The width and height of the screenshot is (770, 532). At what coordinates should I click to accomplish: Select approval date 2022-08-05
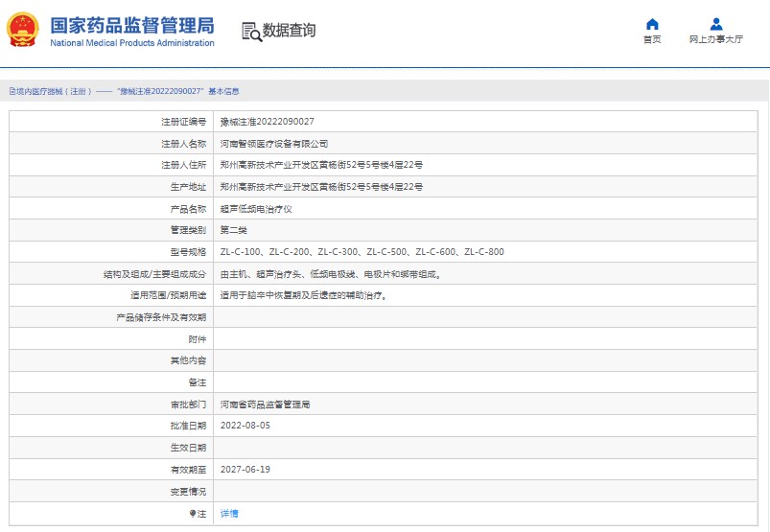coord(245,426)
